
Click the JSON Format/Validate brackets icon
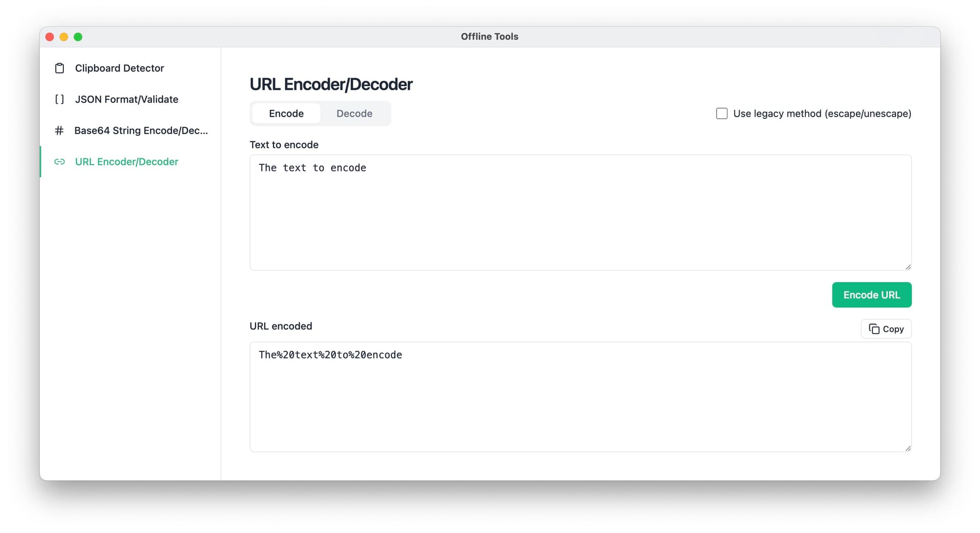coord(59,99)
